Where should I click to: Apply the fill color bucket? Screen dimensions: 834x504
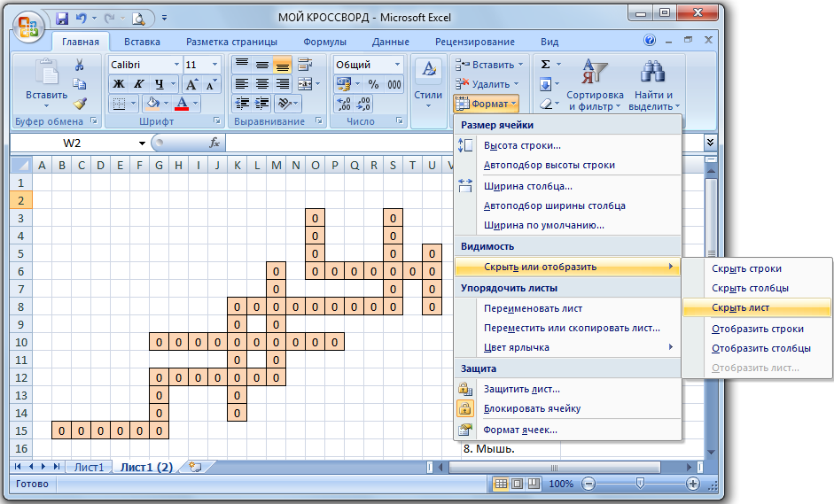point(153,103)
